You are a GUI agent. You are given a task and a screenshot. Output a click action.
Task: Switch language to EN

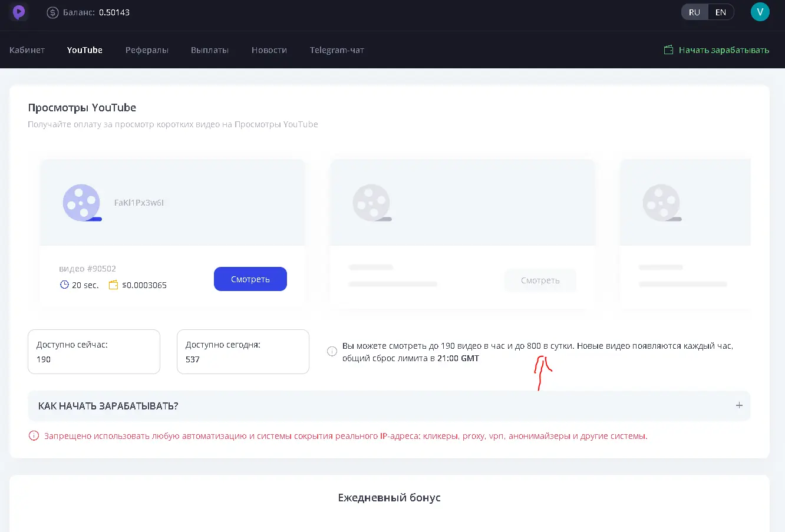click(x=720, y=12)
